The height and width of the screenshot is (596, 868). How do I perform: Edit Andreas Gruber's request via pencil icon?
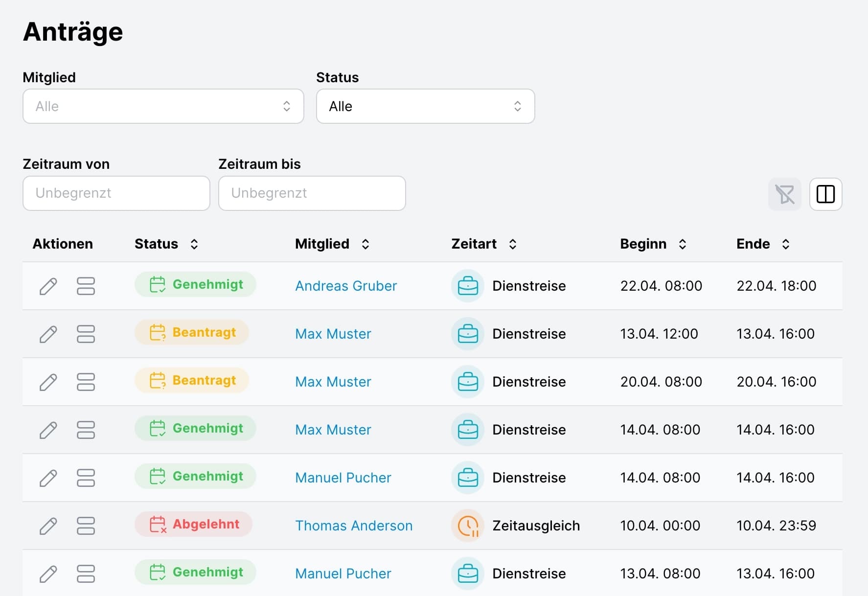coord(48,286)
